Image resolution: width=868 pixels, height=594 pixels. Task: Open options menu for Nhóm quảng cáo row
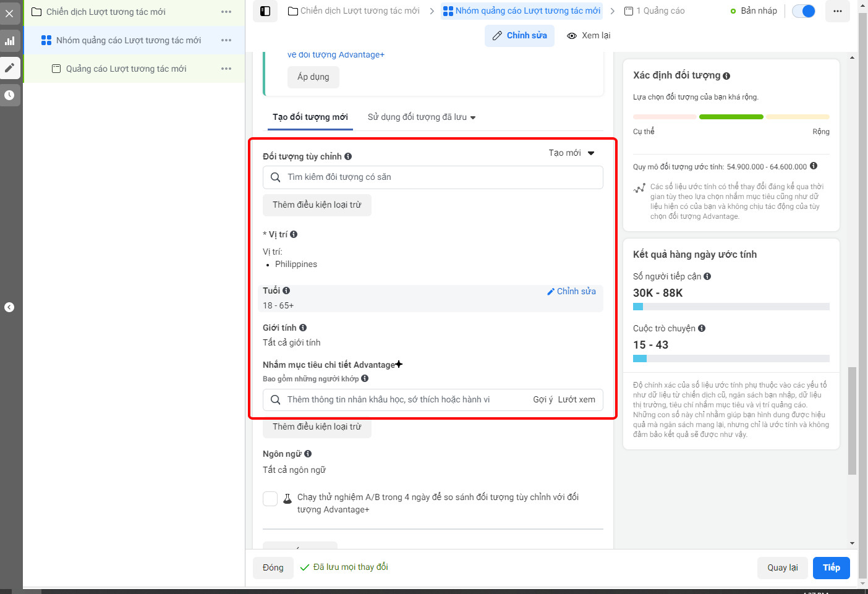226,40
